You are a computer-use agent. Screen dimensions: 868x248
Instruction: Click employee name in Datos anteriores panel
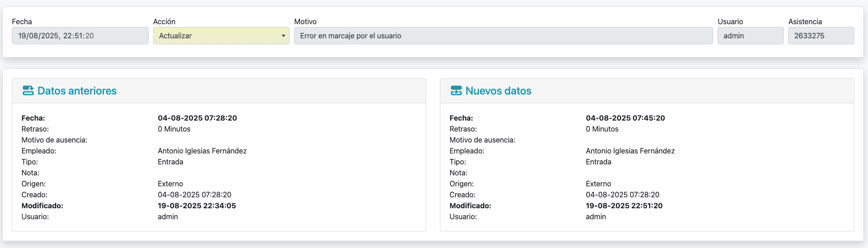202,151
